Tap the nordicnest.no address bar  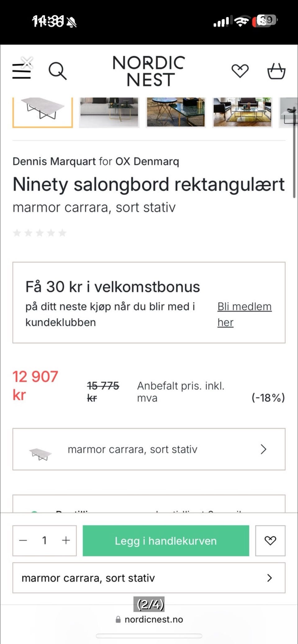(149, 620)
